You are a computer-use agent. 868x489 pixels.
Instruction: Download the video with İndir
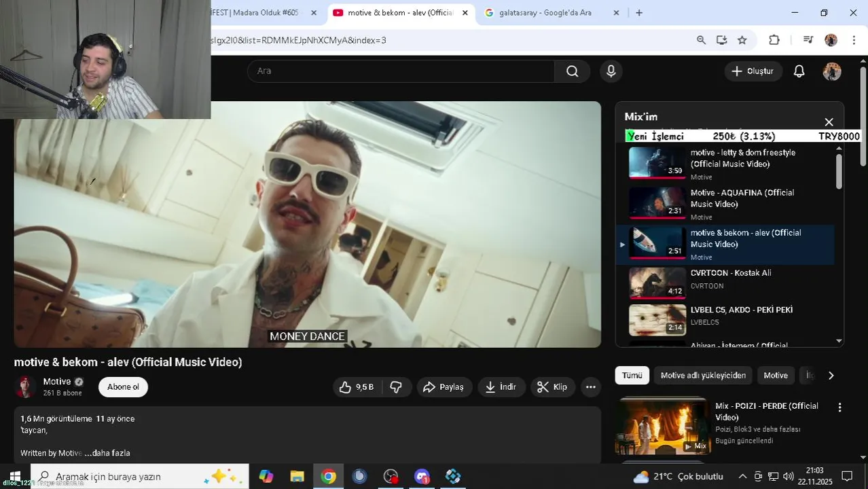point(501,387)
